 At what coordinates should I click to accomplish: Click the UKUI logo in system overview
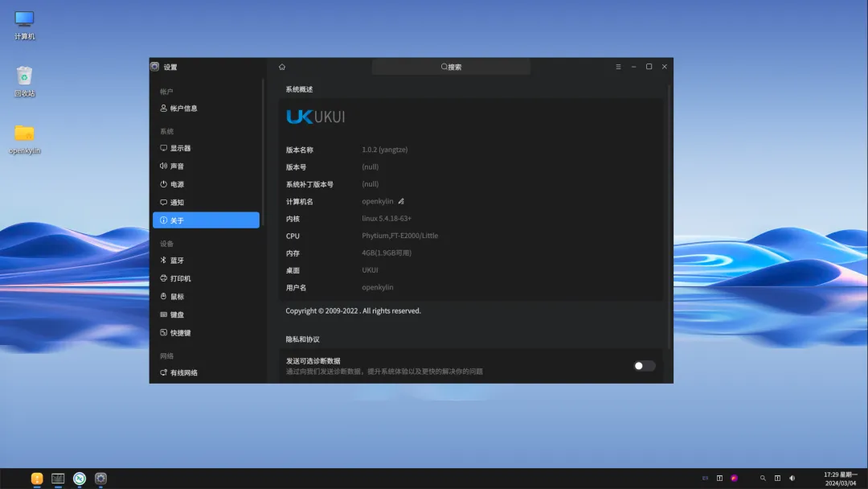pos(316,117)
